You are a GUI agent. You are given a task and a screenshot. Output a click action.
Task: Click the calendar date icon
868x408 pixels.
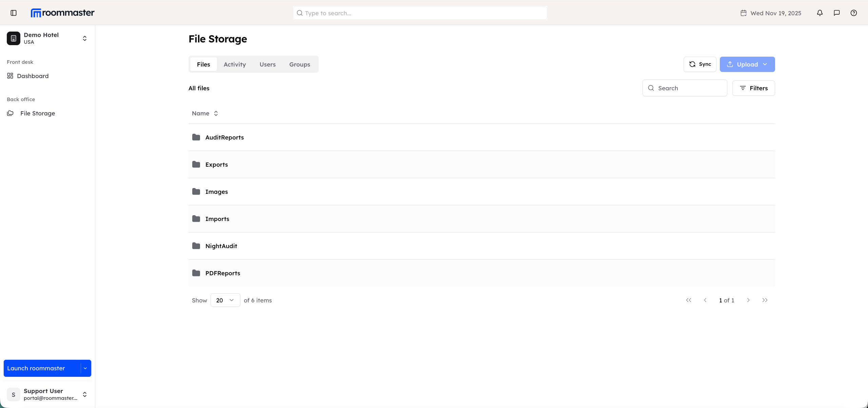coord(743,13)
